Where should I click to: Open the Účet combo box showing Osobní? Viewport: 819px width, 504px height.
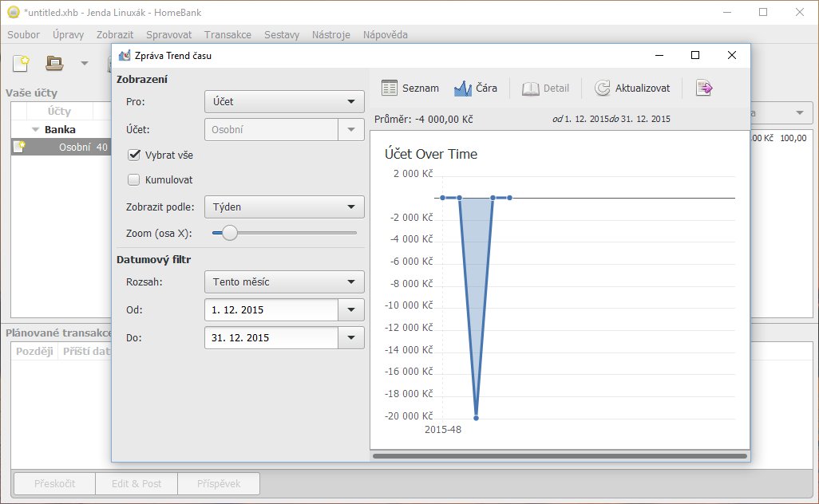(284, 129)
